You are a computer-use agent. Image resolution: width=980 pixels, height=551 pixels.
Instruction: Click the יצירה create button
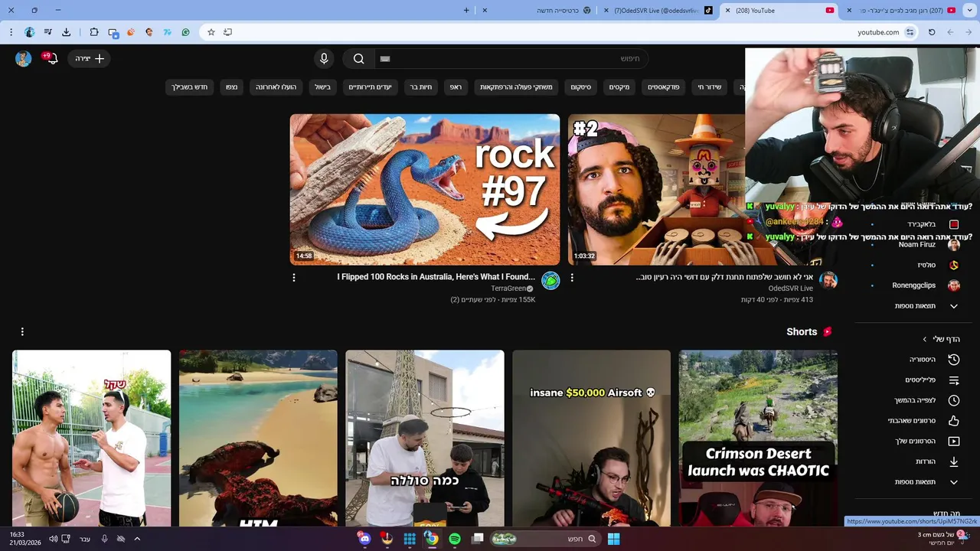(x=90, y=59)
